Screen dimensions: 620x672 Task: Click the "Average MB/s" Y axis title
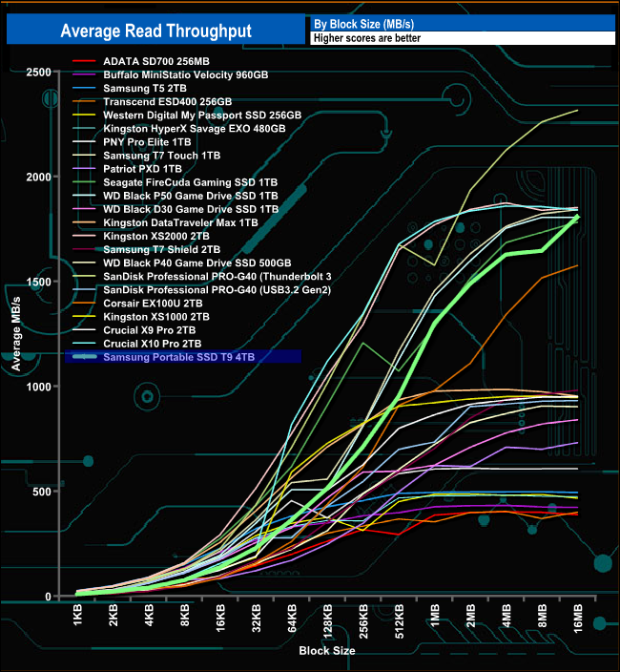click(x=16, y=333)
